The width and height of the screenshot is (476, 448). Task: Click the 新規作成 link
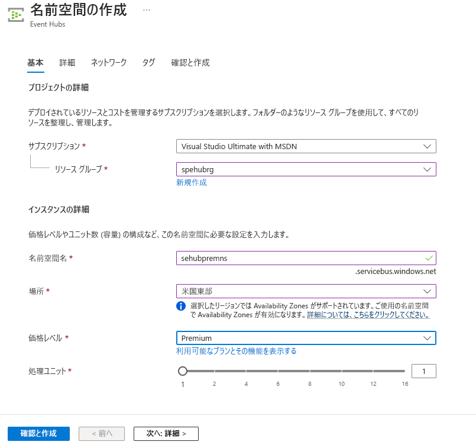pyautogui.click(x=192, y=182)
